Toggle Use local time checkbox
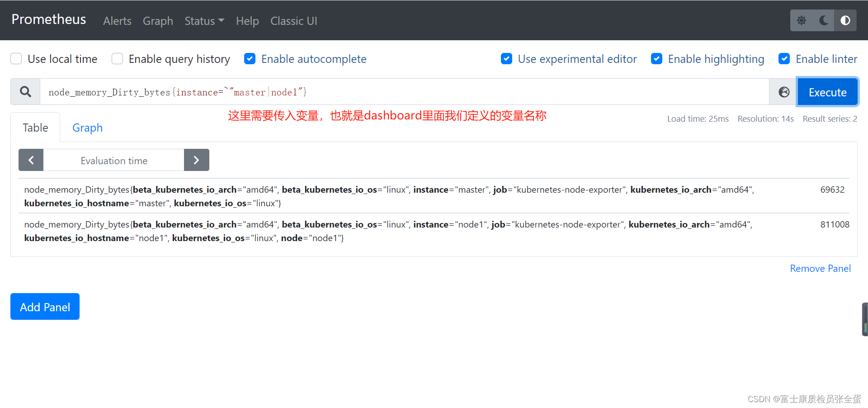This screenshot has width=868, height=408. pyautogui.click(x=16, y=59)
